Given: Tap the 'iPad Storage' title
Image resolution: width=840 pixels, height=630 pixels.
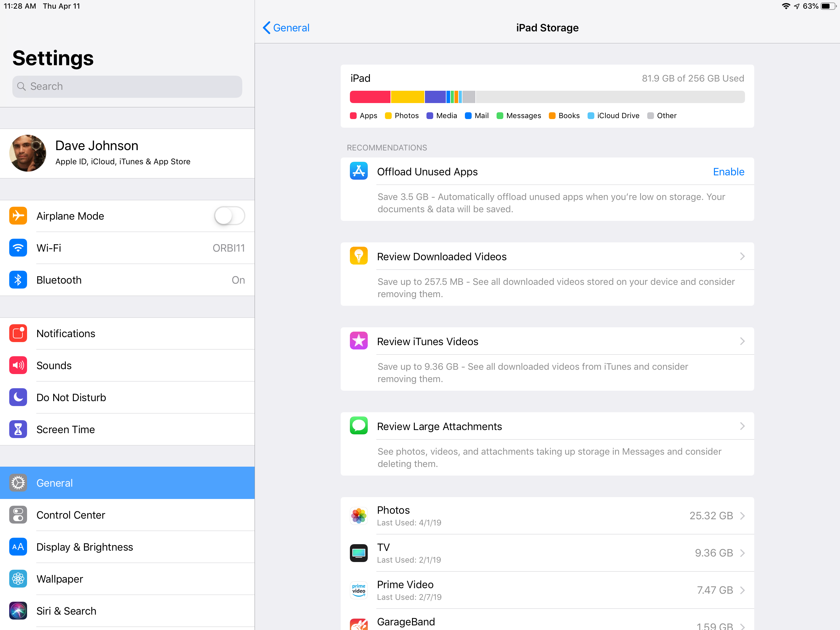Looking at the screenshot, I should (547, 28).
